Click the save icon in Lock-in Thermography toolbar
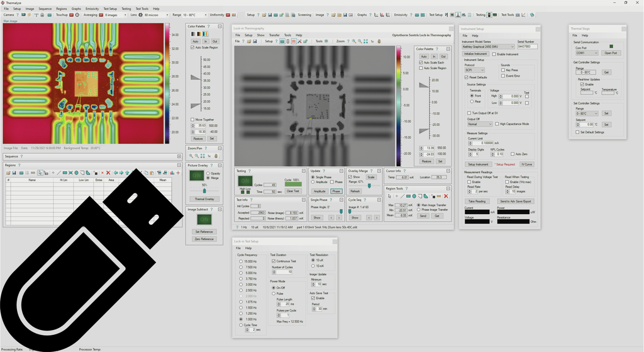Viewport: 644px width, 352px height. tap(256, 41)
